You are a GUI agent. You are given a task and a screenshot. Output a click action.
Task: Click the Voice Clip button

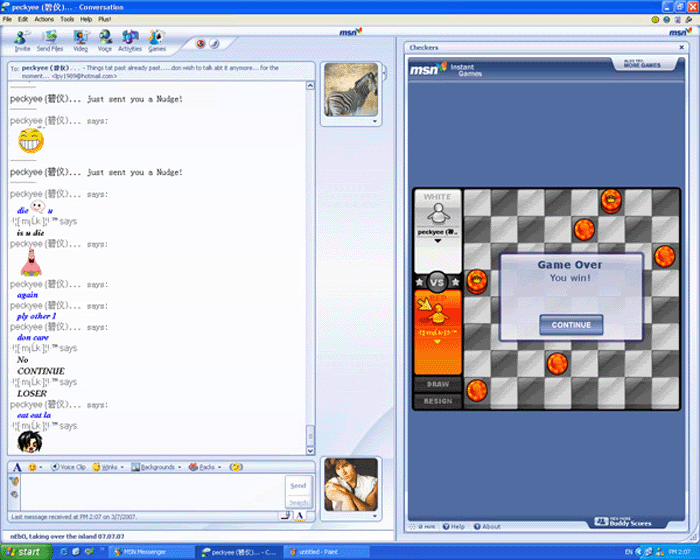pyautogui.click(x=68, y=467)
